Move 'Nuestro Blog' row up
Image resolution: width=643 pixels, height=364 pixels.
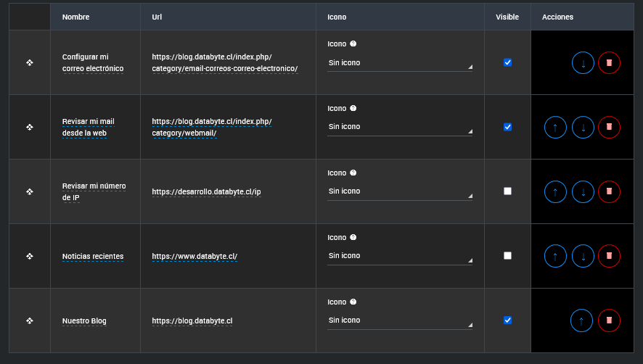click(581, 320)
